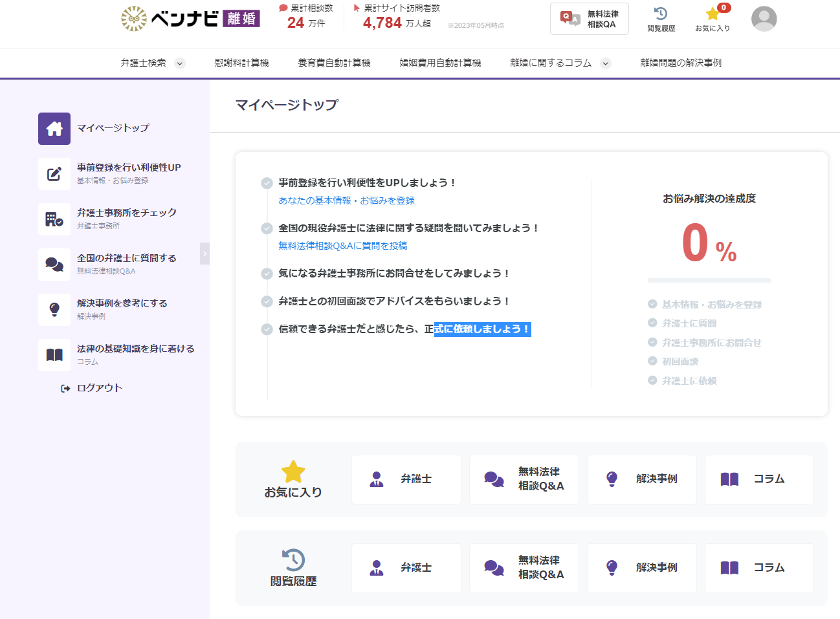Screen dimensions: 840x619
Task: Click the 弁護士 card under お気に入り
Action: 406,479
